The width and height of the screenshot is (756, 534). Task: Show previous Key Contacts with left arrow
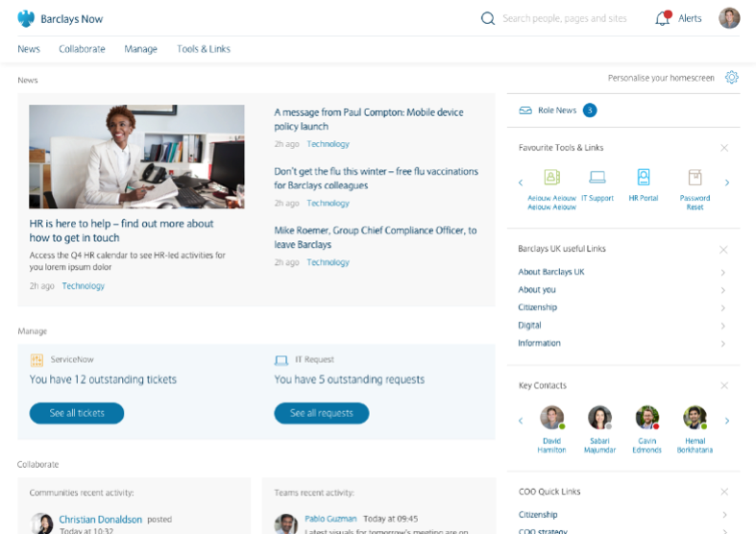pyautogui.click(x=521, y=421)
